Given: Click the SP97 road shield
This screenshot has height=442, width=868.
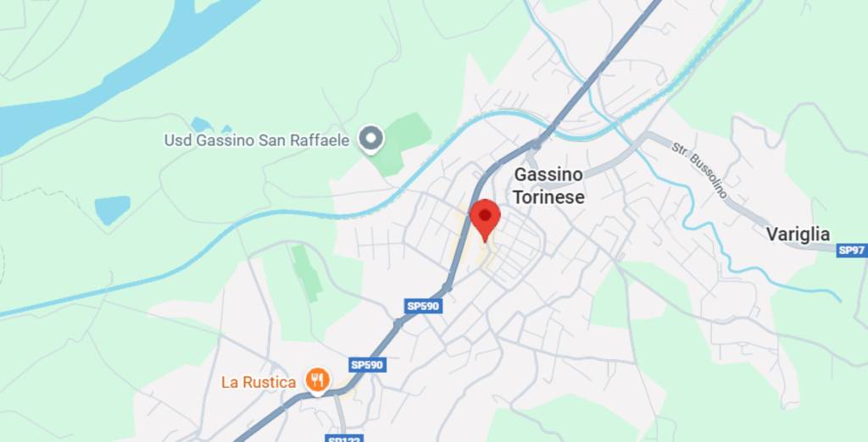Looking at the screenshot, I should point(851,250).
